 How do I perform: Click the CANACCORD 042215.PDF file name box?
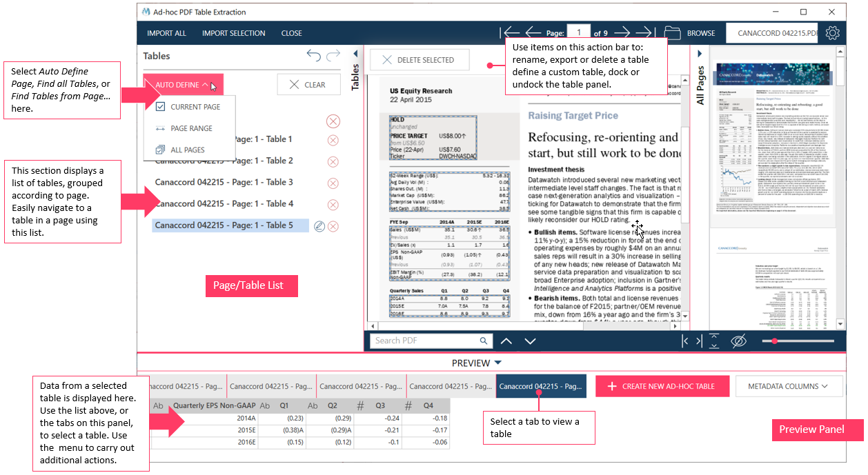click(772, 33)
